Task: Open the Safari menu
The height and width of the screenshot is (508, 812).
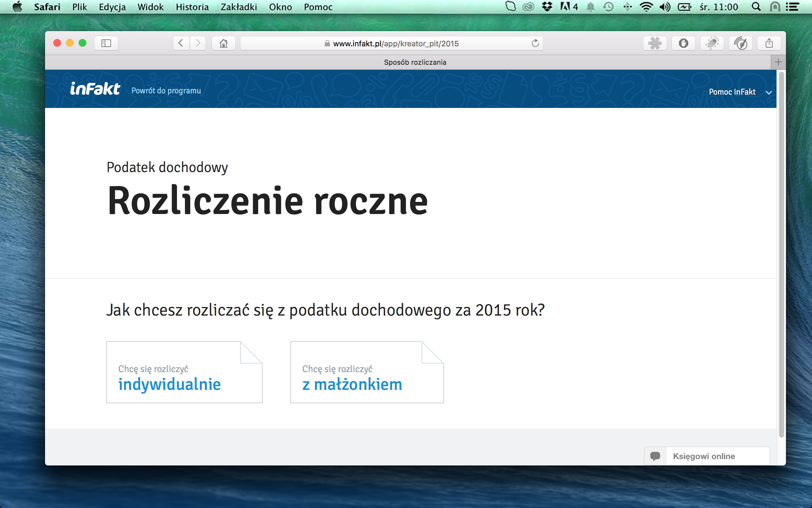Action: click(x=47, y=7)
